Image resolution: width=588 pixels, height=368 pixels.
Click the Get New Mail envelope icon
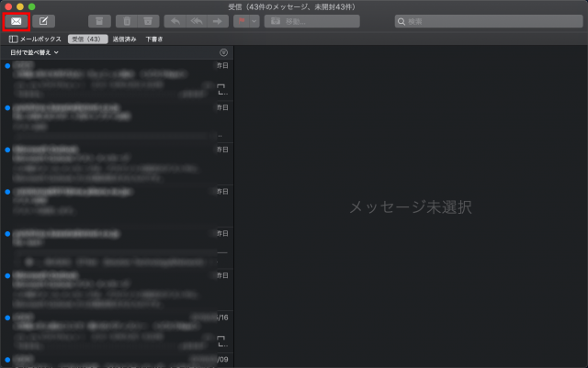coord(17,21)
